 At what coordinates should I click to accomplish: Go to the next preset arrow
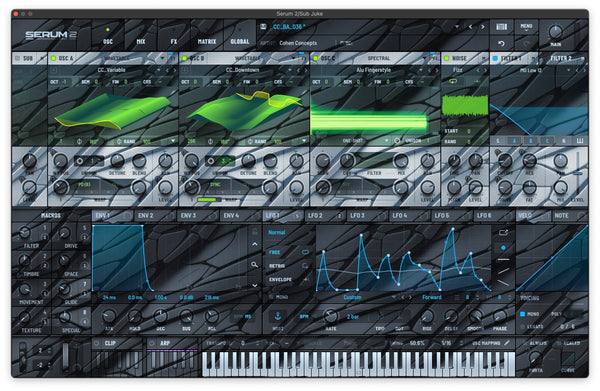[483, 27]
